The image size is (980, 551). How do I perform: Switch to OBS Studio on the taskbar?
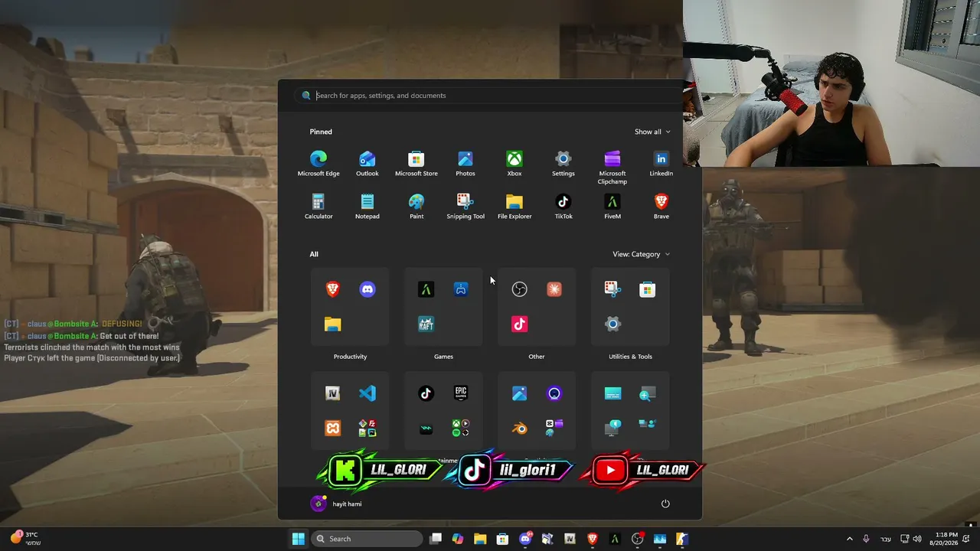point(637,539)
